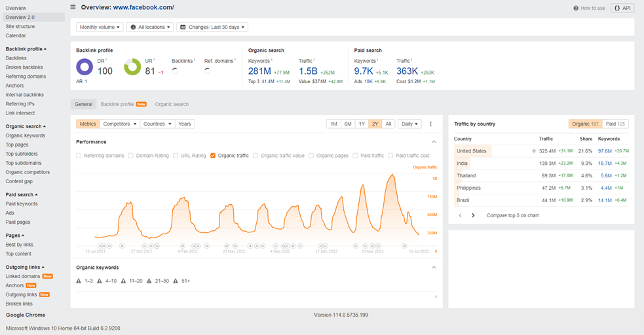Click the UR donut chart icon
The height and width of the screenshot is (335, 644).
pyautogui.click(x=132, y=67)
